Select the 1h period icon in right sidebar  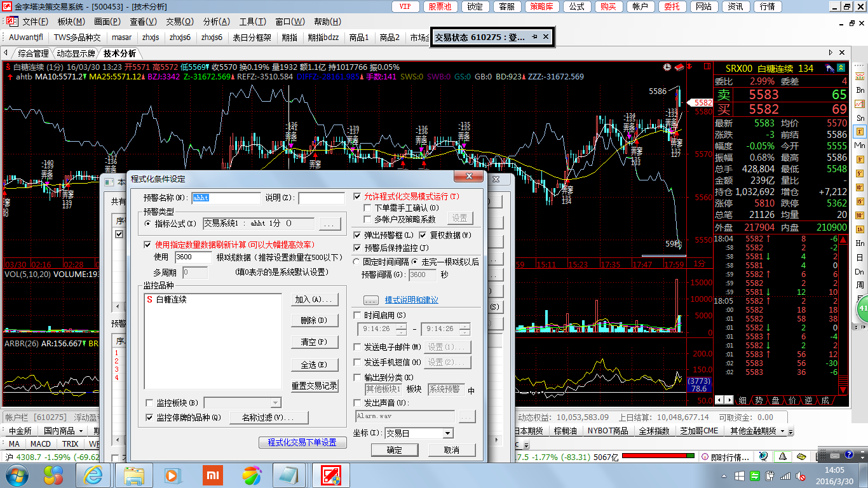[860, 229]
